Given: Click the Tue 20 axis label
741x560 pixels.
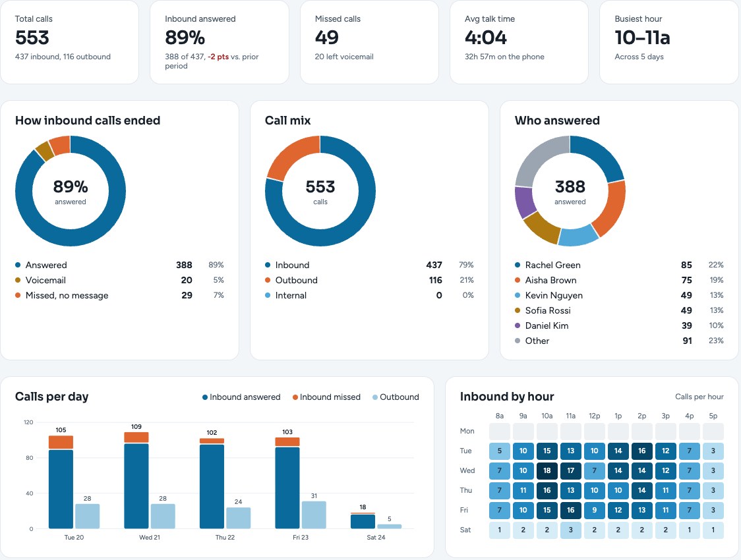Looking at the screenshot, I should click(74, 538).
